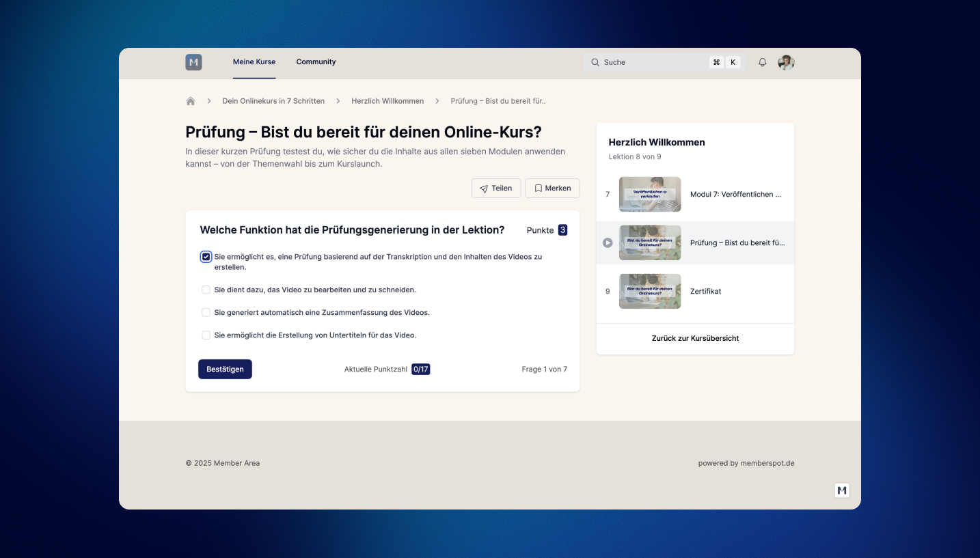Click the Merken bookmark button

coord(552,189)
